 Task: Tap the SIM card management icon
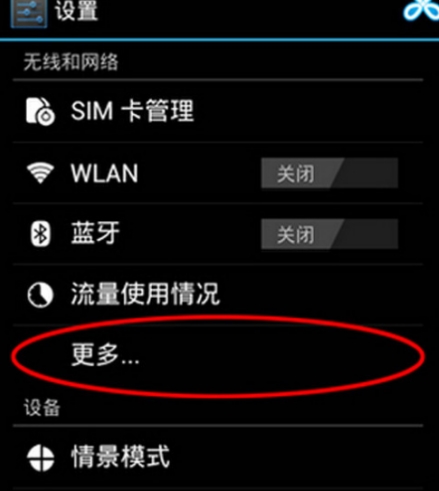[x=40, y=111]
